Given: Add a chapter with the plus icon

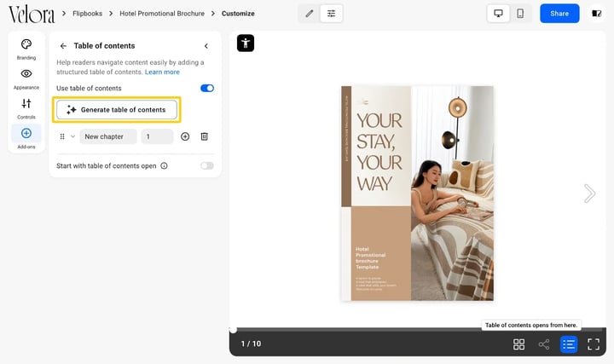Looking at the screenshot, I should pos(185,136).
